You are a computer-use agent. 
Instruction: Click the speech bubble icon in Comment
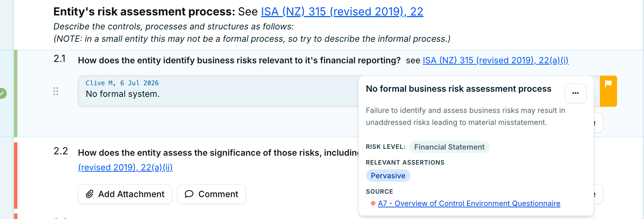pyautogui.click(x=189, y=194)
